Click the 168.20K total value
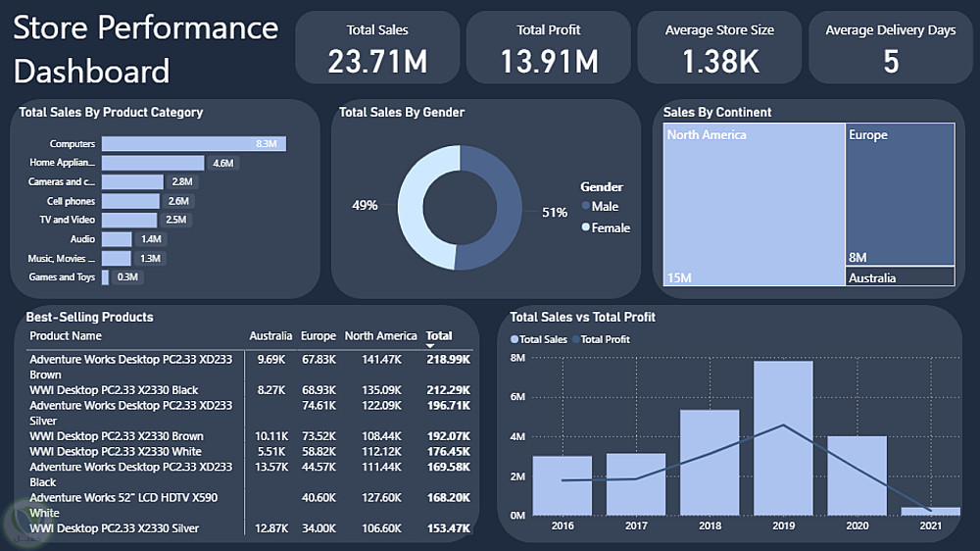 pos(448,498)
